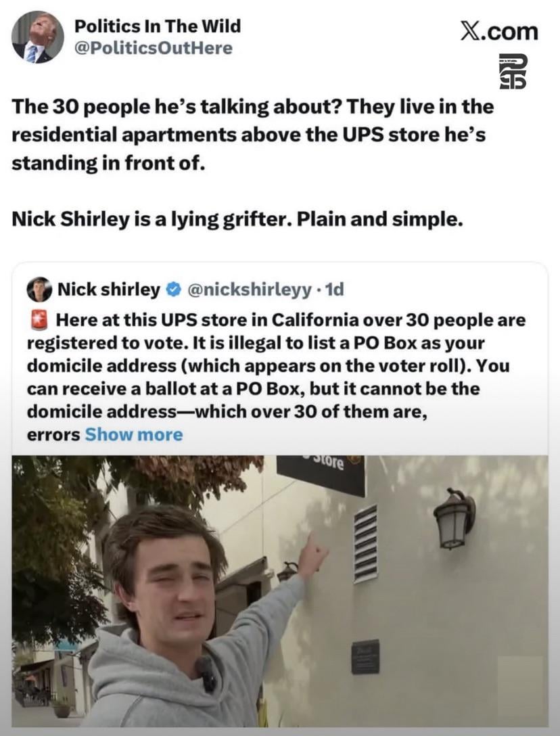Viewport: 560px width, 736px height.
Task: Click the @PoliticsOutHere handle
Action: [x=153, y=48]
